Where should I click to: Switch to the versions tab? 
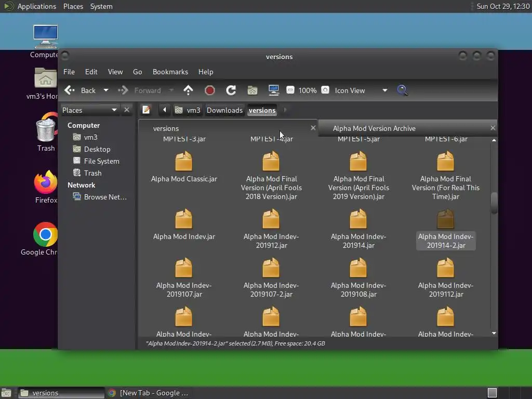pos(228,128)
